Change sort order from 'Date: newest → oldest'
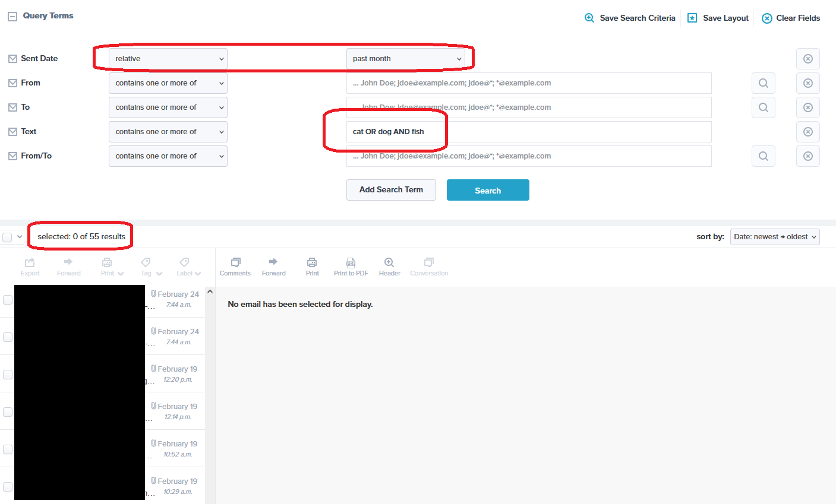Image resolution: width=836 pixels, height=504 pixels. click(774, 237)
